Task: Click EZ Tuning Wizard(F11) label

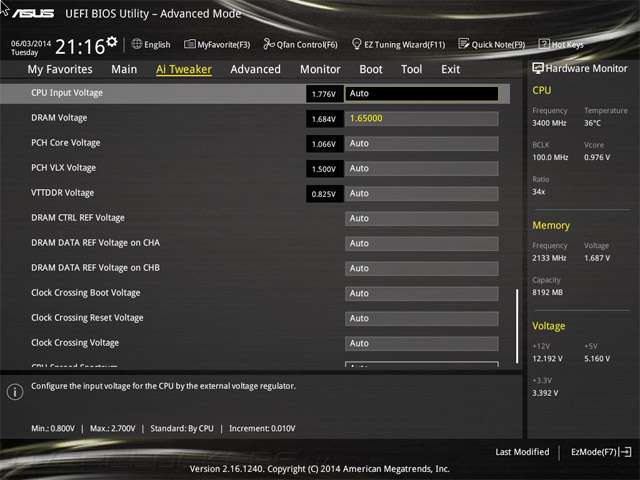Action: 404,44
